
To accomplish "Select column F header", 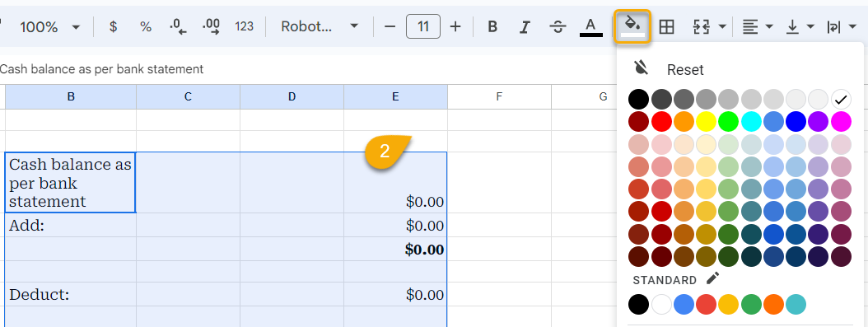I will tap(499, 97).
